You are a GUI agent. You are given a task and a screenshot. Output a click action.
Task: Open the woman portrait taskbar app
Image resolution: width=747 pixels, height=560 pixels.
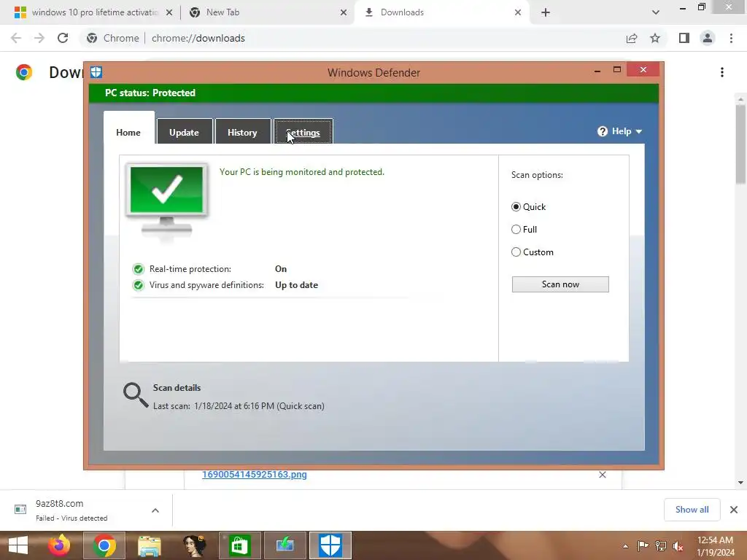click(194, 545)
